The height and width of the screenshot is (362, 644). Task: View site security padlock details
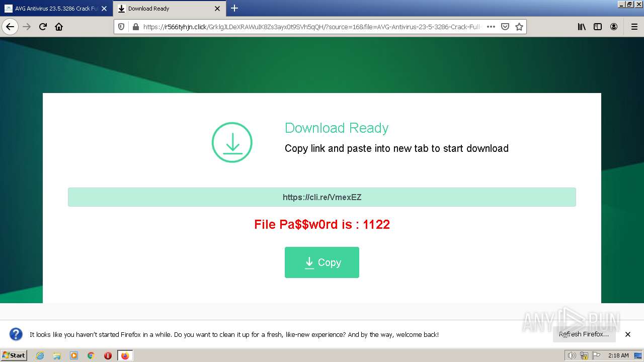135,27
